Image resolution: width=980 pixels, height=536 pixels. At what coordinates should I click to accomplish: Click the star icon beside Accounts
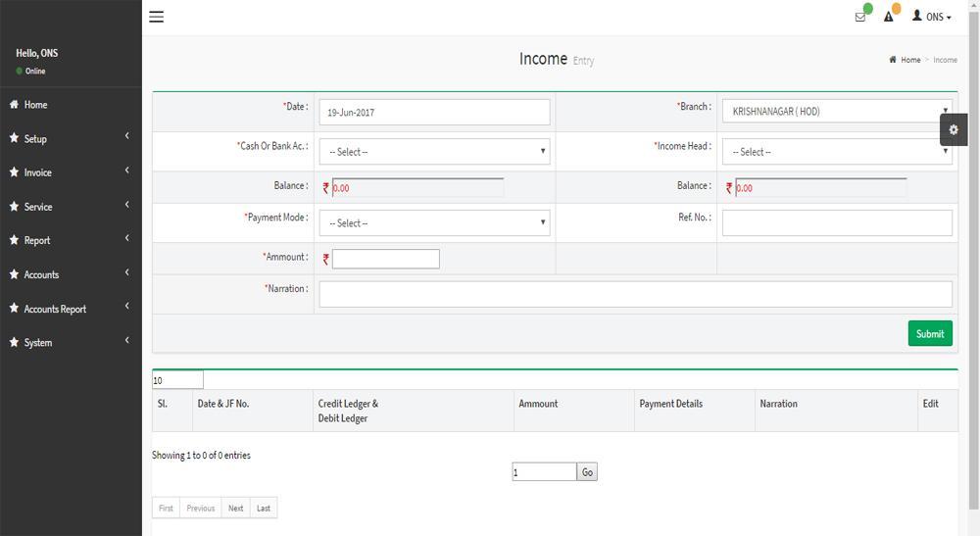14,274
